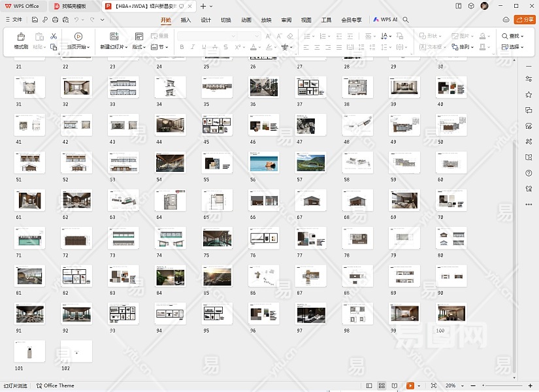The height and width of the screenshot is (392, 539).
Task: Click the Format Painter (格式刷) icon
Action: click(x=21, y=37)
